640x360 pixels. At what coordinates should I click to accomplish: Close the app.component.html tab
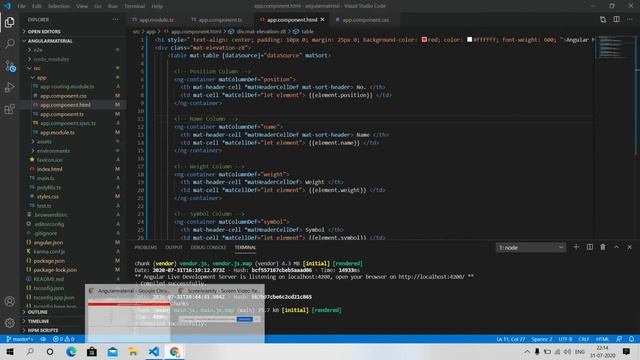point(322,20)
